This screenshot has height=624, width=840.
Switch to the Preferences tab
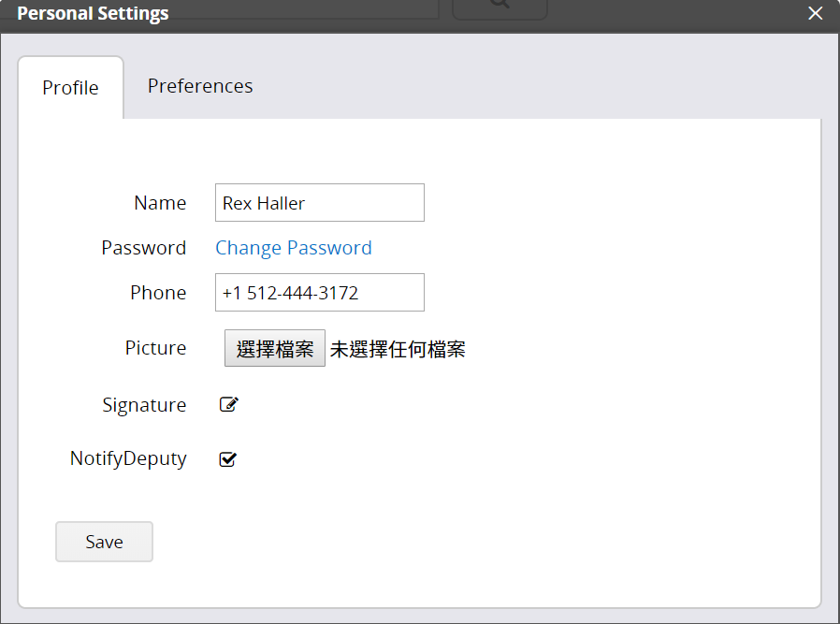199,86
